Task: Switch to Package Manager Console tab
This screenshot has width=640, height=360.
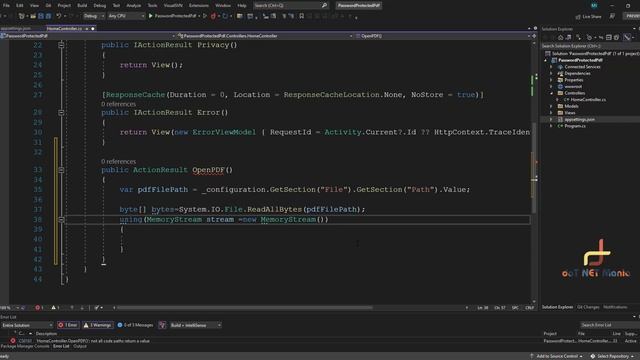Action: tap(25, 346)
